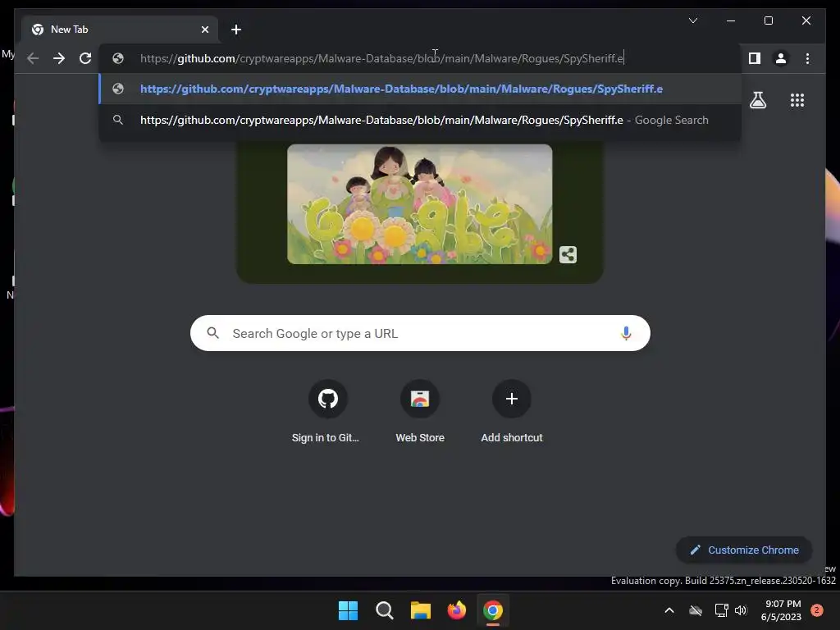Screen dimensions: 840x630
Task: Open the Google apps grid
Action: (797, 100)
